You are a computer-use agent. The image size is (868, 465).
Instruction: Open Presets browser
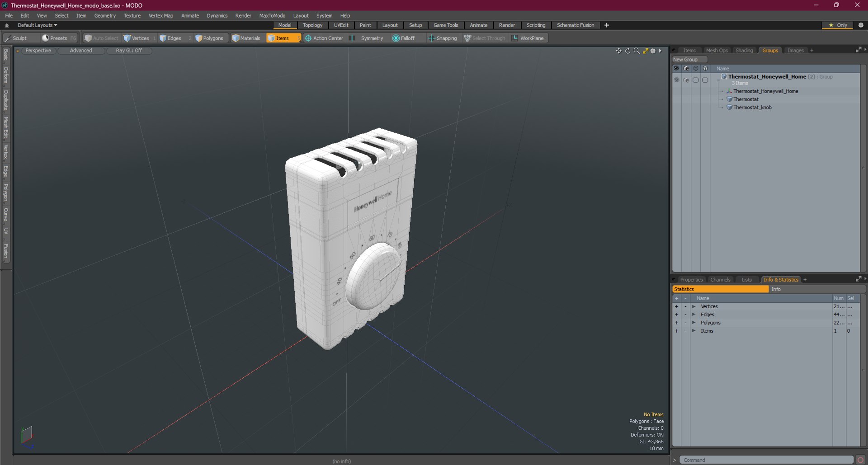tap(58, 38)
